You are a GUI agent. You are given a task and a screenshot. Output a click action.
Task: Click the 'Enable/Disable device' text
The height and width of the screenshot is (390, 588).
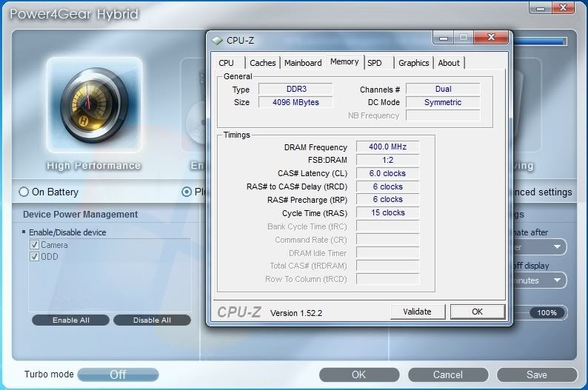[67, 232]
